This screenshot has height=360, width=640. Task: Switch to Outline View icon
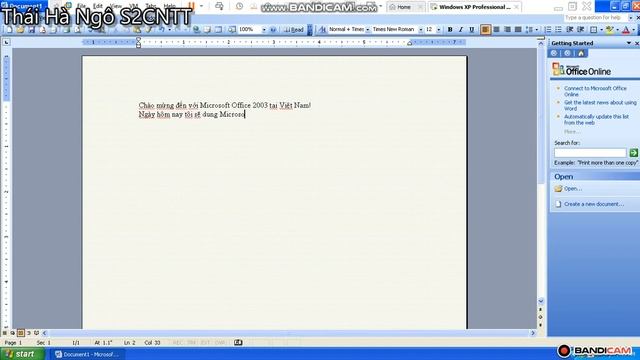point(29,333)
